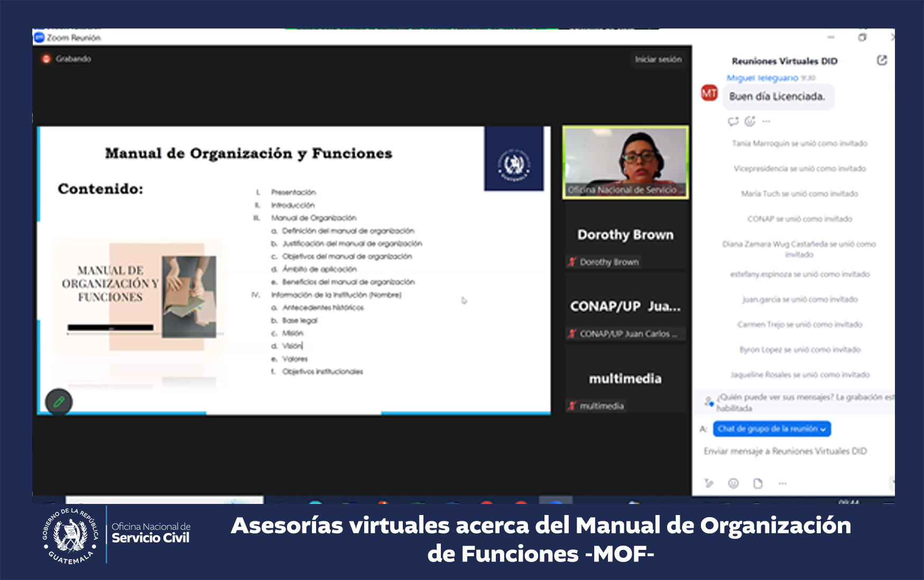
Task: Pop out the Reuniones Virtuales DID chat
Action: click(x=882, y=60)
